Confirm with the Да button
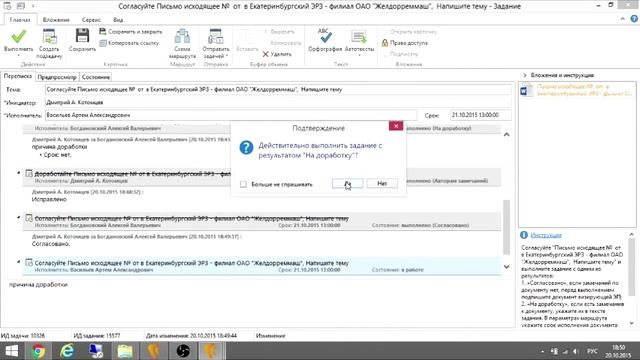640x360 pixels. 347,184
